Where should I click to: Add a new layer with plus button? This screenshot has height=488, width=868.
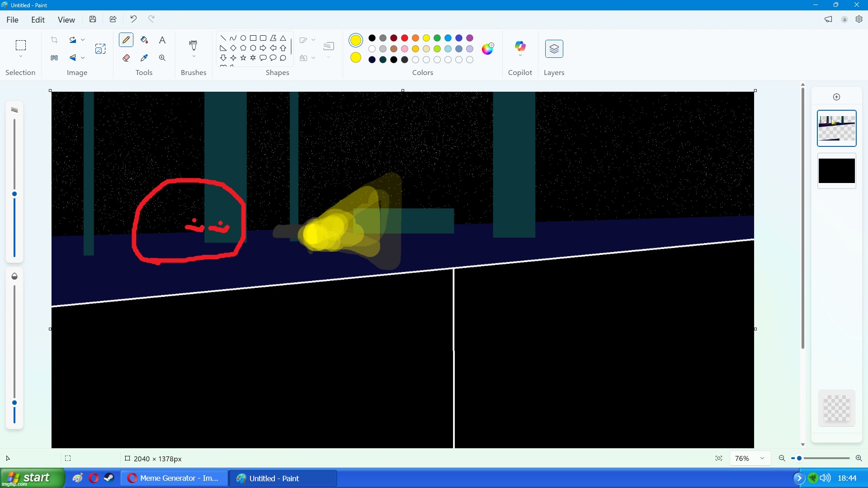click(836, 97)
